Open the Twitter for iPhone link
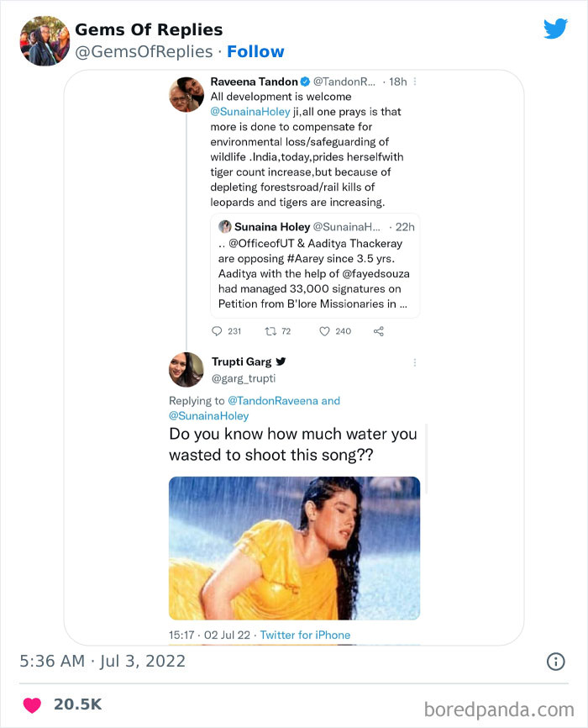 click(x=307, y=636)
